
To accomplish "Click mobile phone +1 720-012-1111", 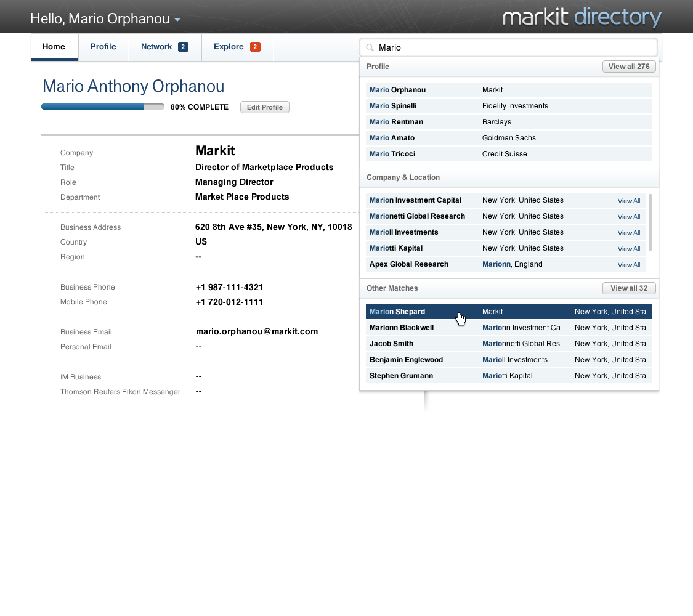I will pos(229,302).
